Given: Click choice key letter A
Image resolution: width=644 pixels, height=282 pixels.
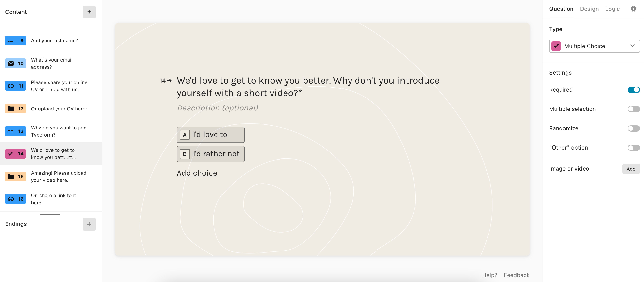Looking at the screenshot, I should (x=185, y=135).
